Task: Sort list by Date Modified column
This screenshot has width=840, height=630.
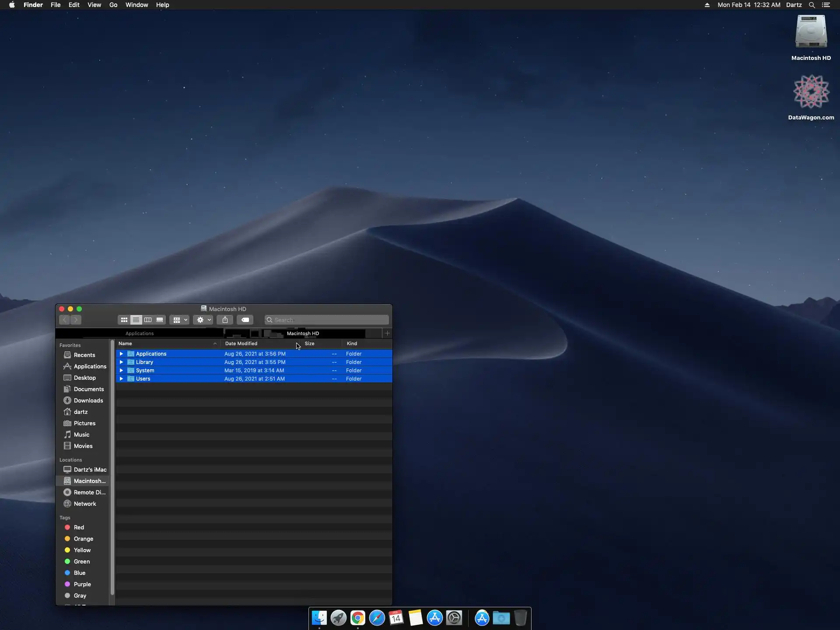Action: [x=241, y=343]
